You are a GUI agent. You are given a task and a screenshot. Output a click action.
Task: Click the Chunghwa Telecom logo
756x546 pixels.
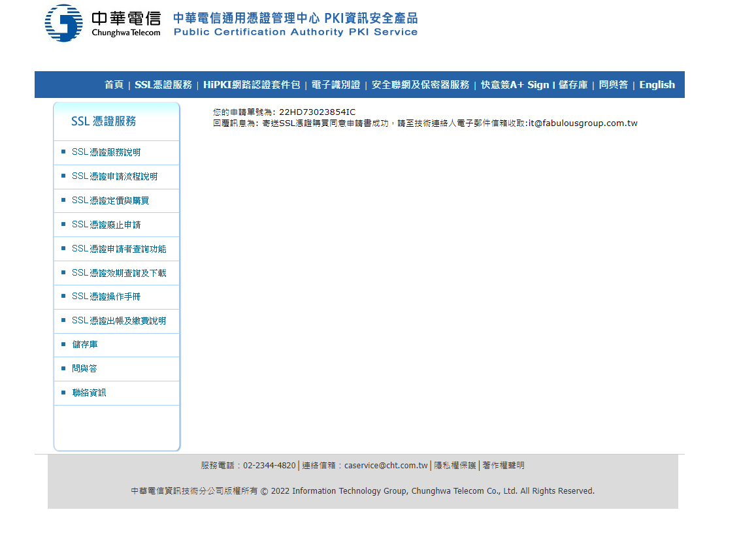click(103, 24)
